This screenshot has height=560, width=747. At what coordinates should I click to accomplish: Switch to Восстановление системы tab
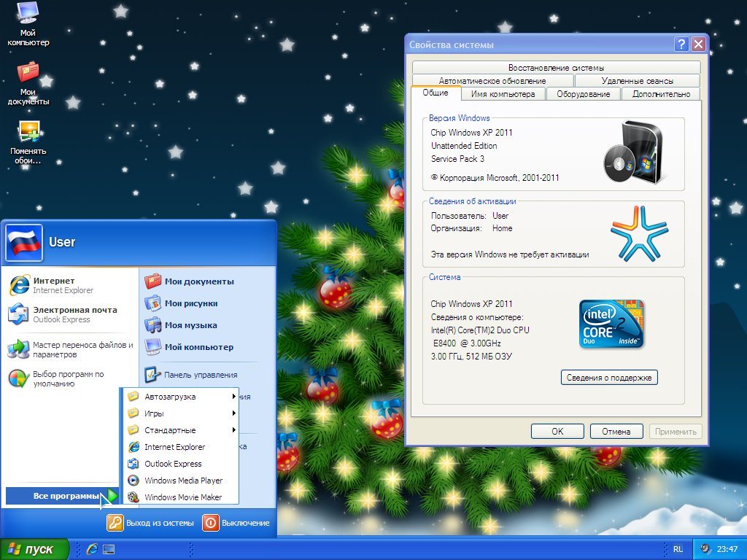coord(556,68)
